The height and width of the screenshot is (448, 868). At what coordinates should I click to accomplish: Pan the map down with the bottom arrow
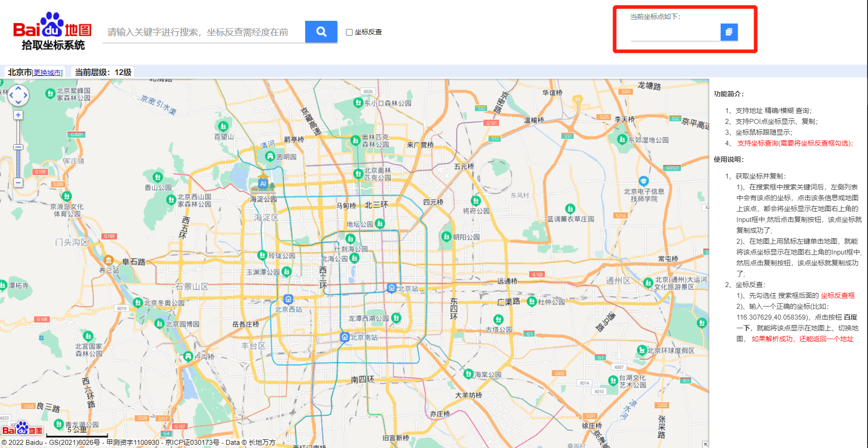[18, 102]
